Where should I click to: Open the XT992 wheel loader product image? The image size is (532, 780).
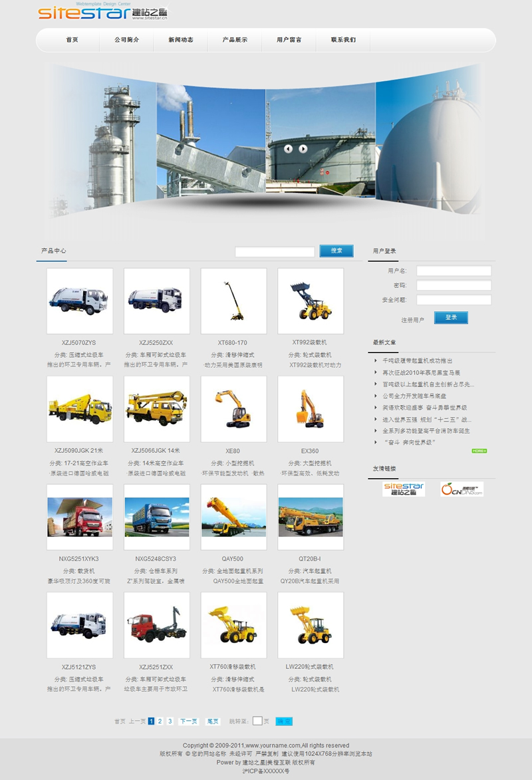[x=311, y=301]
